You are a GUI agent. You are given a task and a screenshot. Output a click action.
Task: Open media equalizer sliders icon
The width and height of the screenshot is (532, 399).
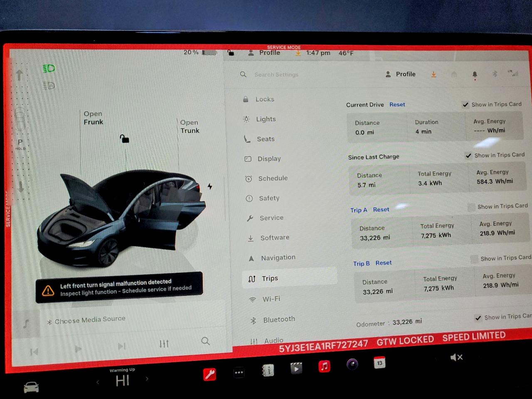[164, 344]
